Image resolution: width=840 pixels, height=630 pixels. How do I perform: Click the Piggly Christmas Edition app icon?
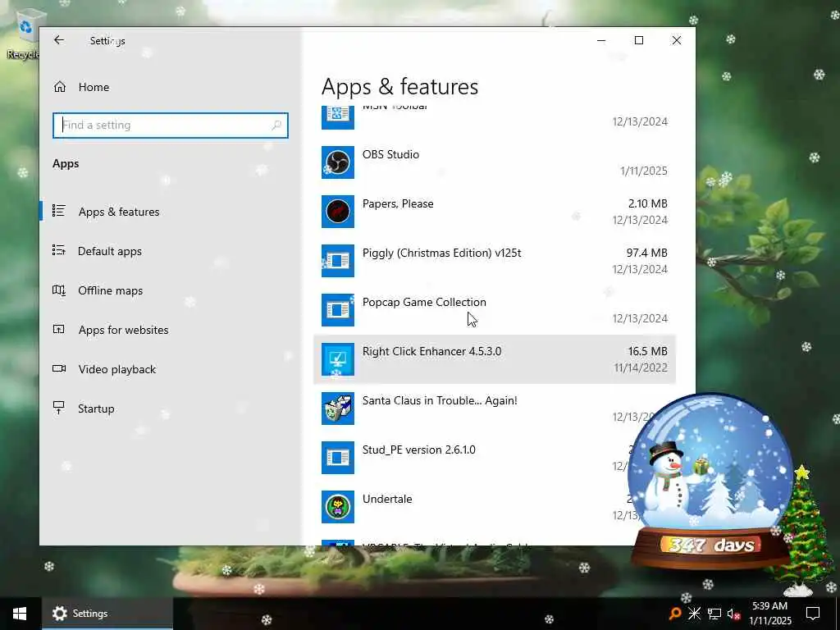pos(337,261)
